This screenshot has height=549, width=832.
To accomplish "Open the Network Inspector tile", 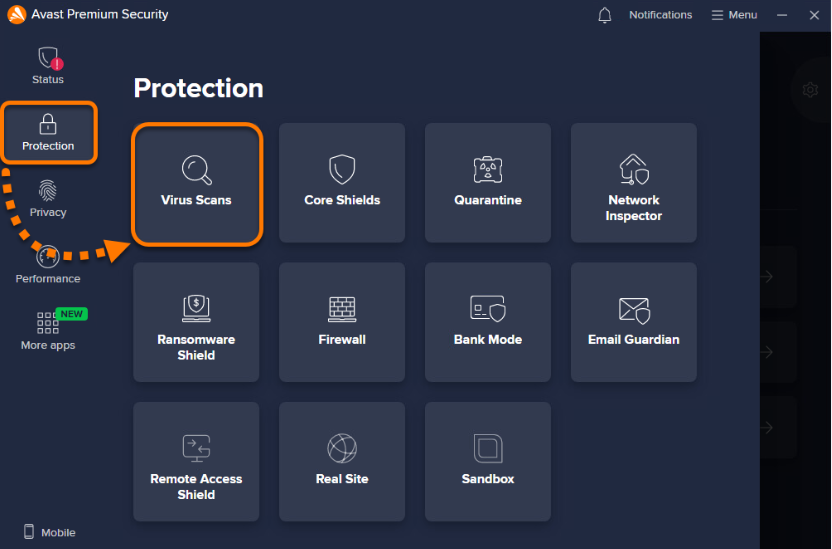I will coord(634,184).
